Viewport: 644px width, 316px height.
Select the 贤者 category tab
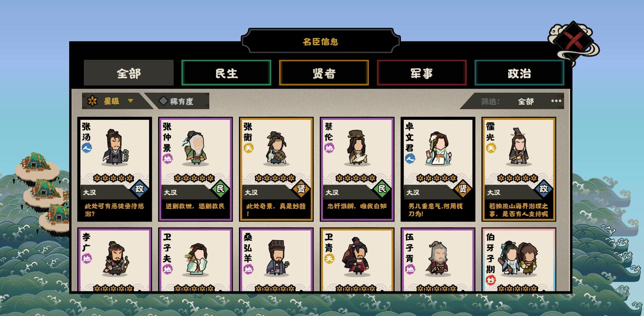(x=324, y=73)
